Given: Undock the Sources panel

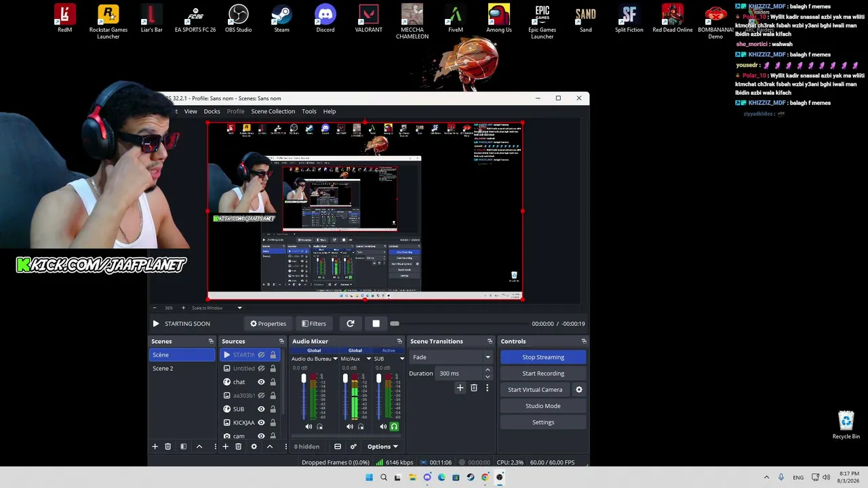Looking at the screenshot, I should coord(281,341).
